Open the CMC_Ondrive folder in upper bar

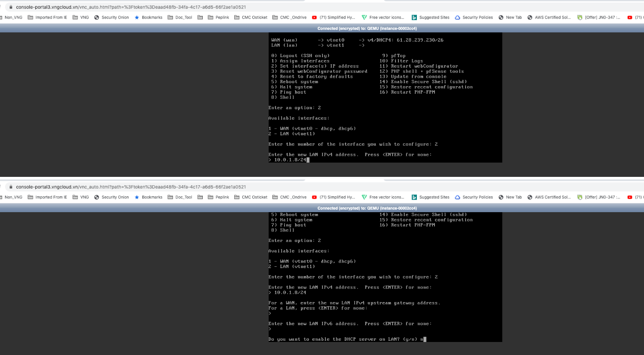[x=289, y=18]
